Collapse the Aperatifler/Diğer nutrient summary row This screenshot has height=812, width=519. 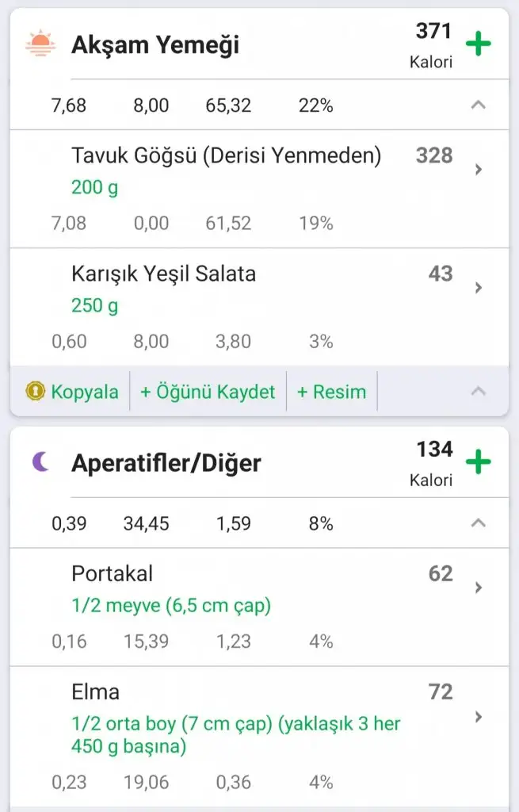(478, 523)
